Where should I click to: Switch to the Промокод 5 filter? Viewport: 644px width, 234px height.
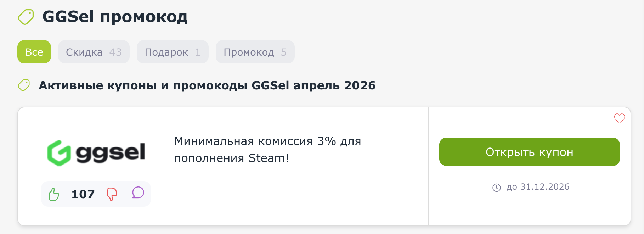tap(255, 52)
